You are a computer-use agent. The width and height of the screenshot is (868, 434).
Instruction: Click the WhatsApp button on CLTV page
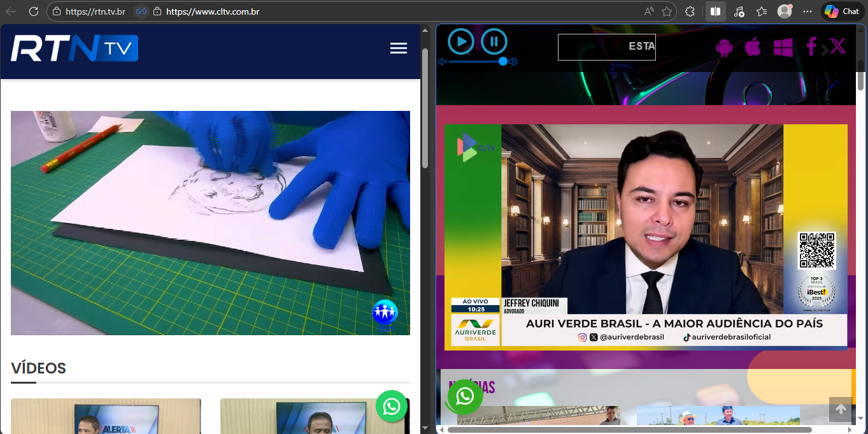(465, 396)
